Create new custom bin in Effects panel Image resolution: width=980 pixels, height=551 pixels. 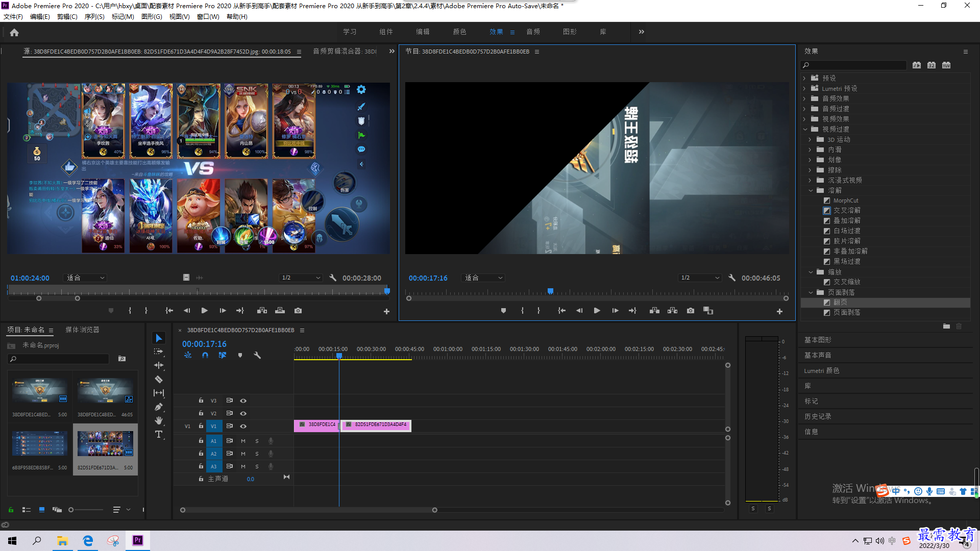point(946,326)
